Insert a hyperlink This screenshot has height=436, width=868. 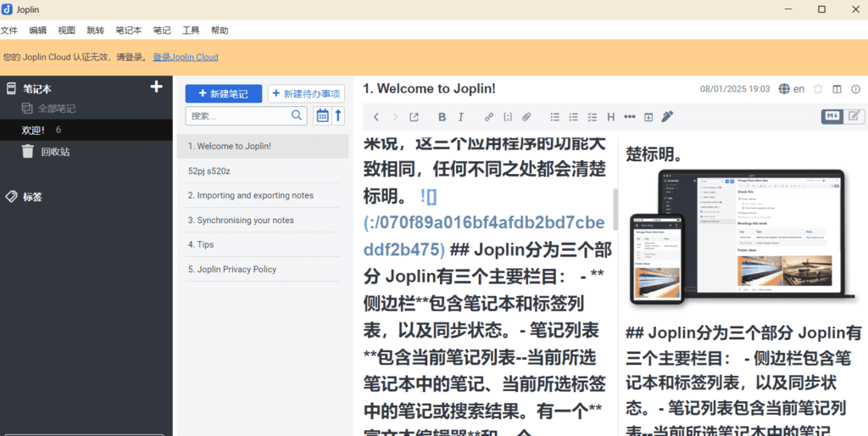point(489,117)
